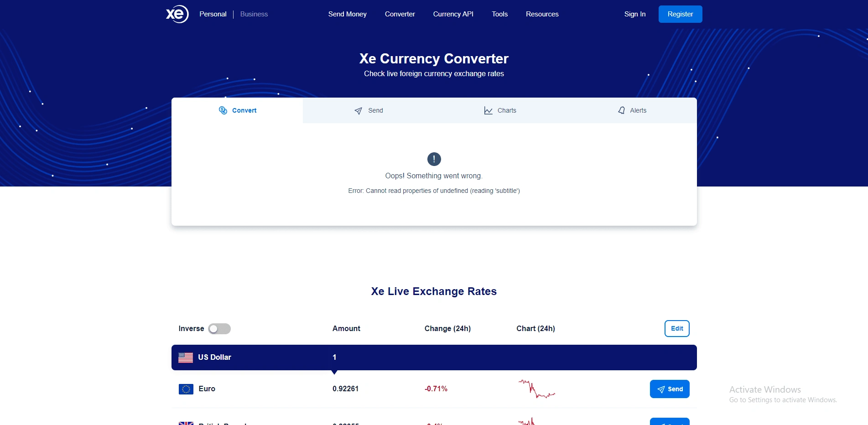Screen dimensions: 868x425
Task: Click the Charts tab graph icon
Action: (x=488, y=111)
